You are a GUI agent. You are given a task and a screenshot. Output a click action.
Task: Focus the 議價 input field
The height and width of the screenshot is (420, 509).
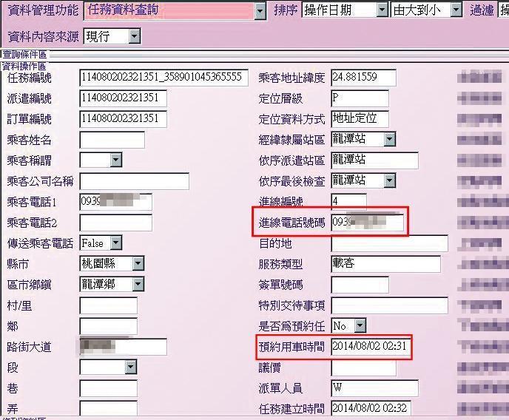click(363, 367)
